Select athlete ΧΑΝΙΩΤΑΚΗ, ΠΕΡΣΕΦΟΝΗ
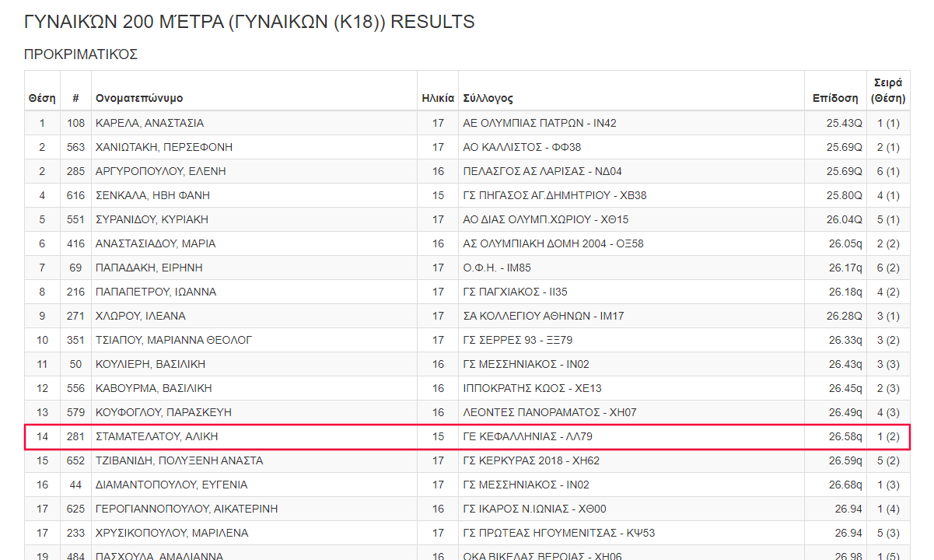Viewport: 934px width, 560px height. [x=164, y=147]
